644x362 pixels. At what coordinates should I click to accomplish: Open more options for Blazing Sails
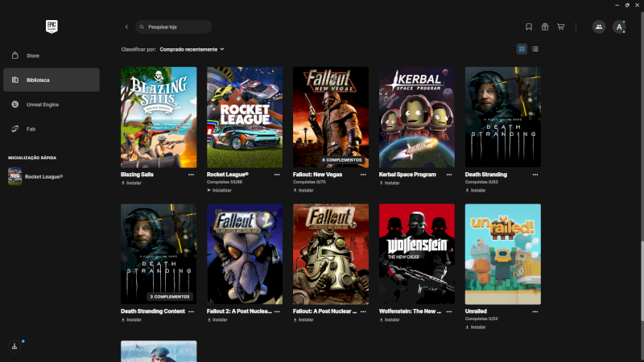click(x=191, y=175)
